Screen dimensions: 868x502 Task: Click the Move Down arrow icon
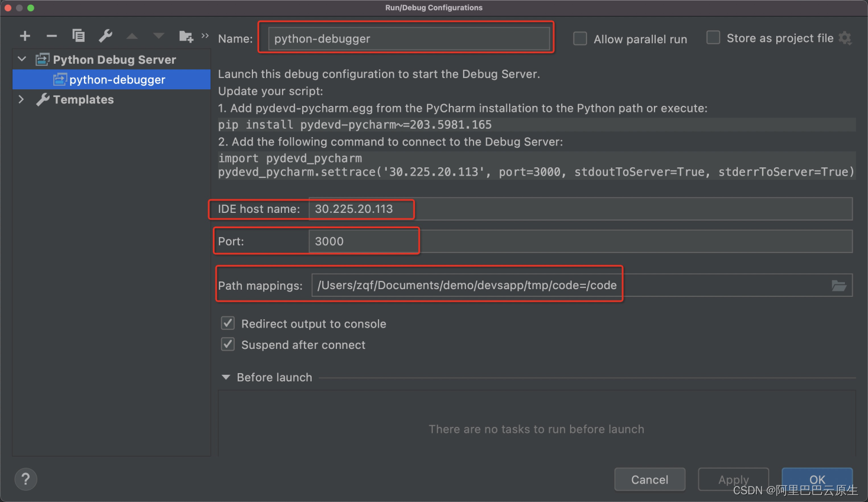coord(158,36)
